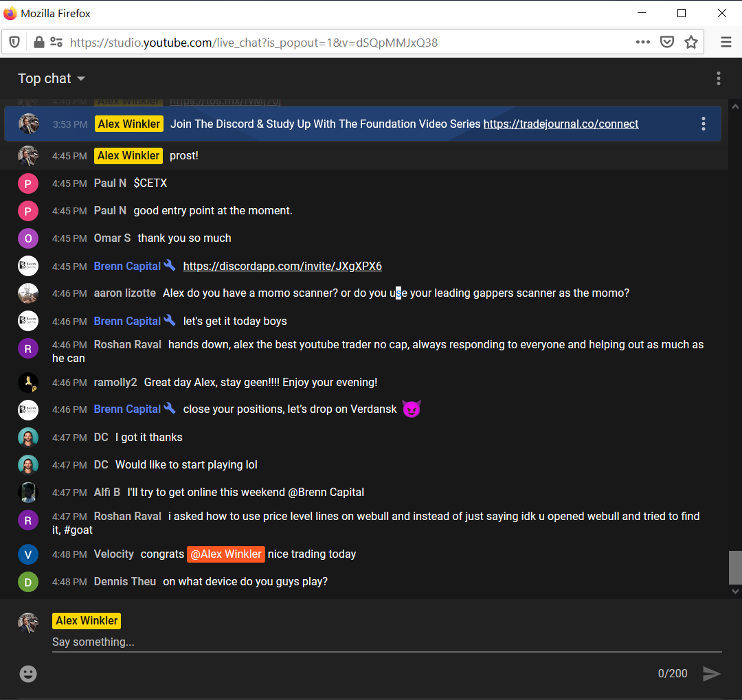Bookmark this page via the star icon
Screen dimensions: 742x700
[x=691, y=41]
